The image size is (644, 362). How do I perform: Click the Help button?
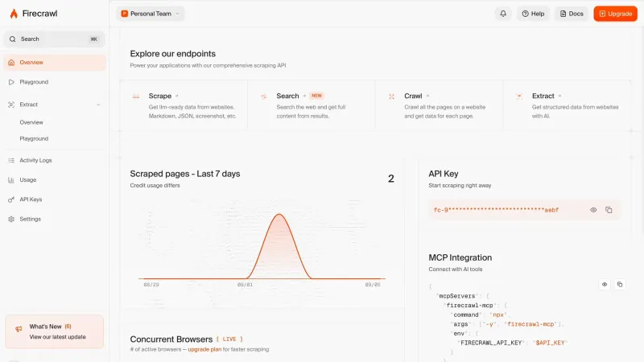pyautogui.click(x=533, y=14)
